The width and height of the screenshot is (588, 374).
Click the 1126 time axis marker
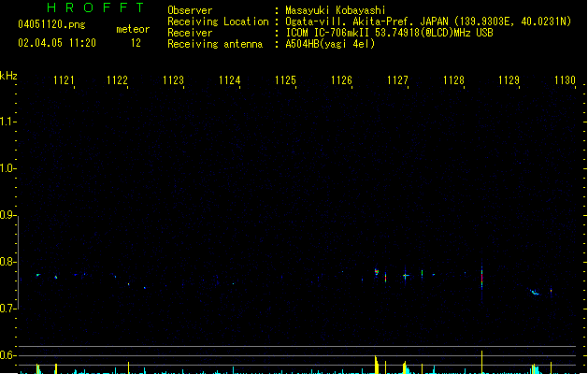[x=341, y=80]
